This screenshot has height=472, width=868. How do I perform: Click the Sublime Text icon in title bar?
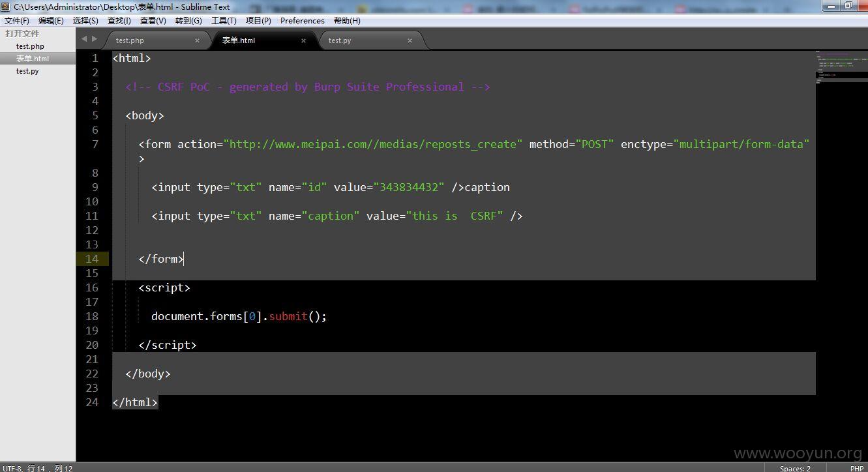click(6, 7)
